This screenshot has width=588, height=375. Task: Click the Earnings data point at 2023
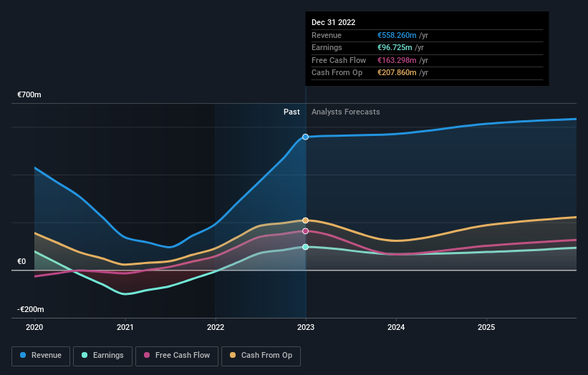(x=306, y=247)
